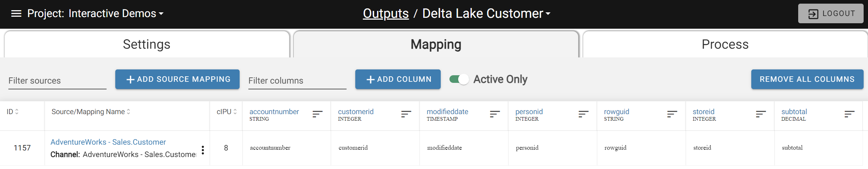Open personid column options icon
This screenshot has width=868, height=169.
pyautogui.click(x=584, y=114)
